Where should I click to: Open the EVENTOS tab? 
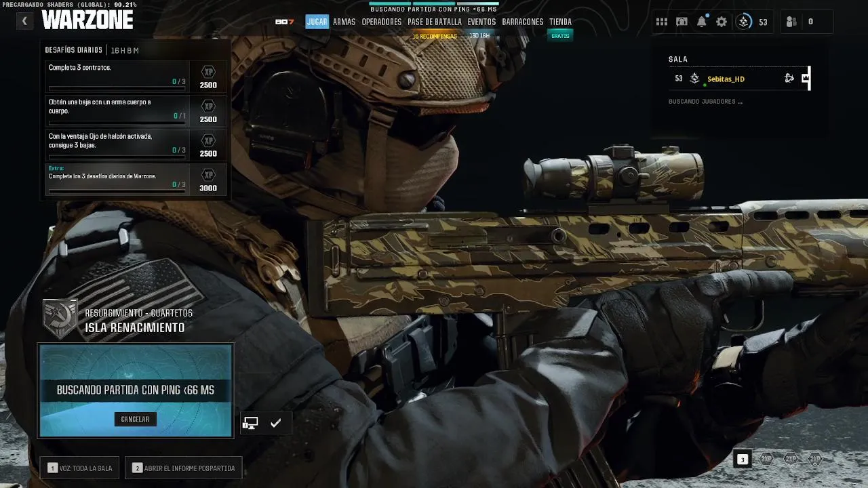coord(481,22)
